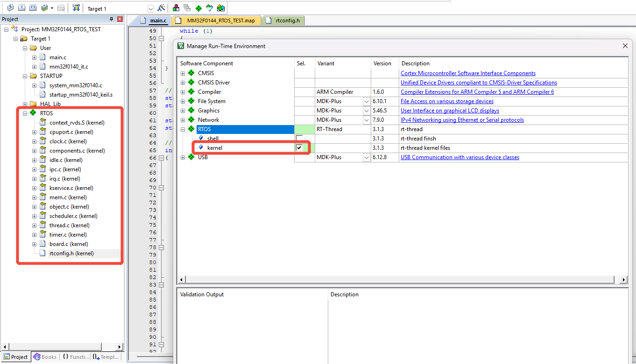Viewport: 636px width, 364px height.
Task: Click the LOAD download-to-flash icon
Action: [x=76, y=7]
